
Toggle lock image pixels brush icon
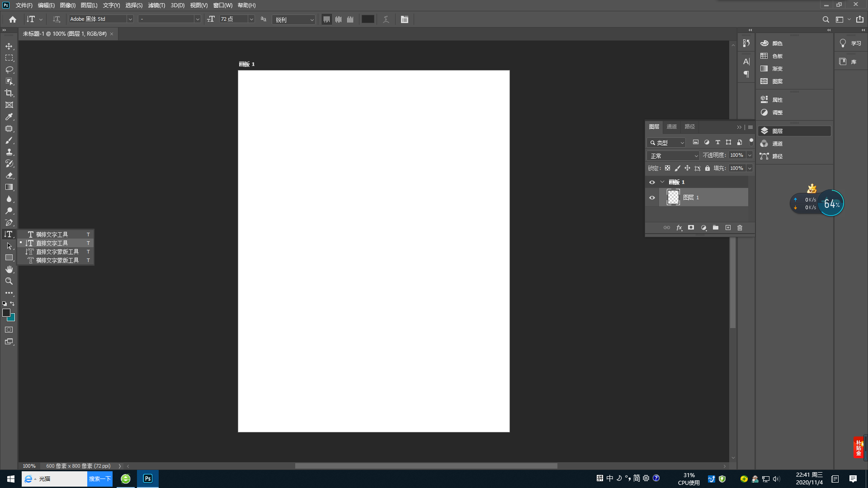[677, 168]
